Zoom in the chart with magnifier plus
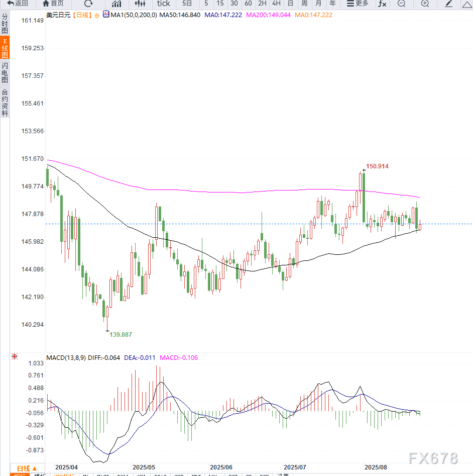The image size is (473, 476). click(x=425, y=4)
